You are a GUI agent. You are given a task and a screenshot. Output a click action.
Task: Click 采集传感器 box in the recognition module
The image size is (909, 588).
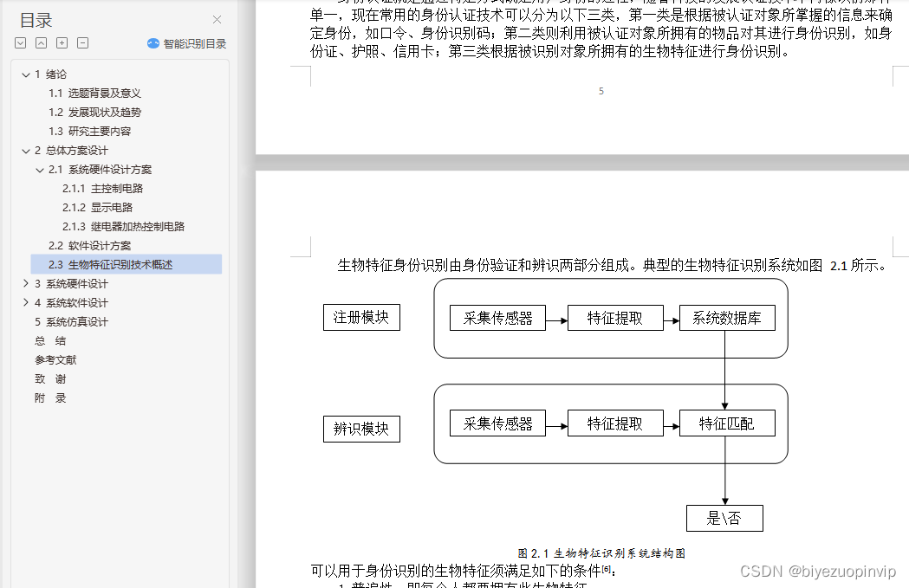tap(498, 423)
